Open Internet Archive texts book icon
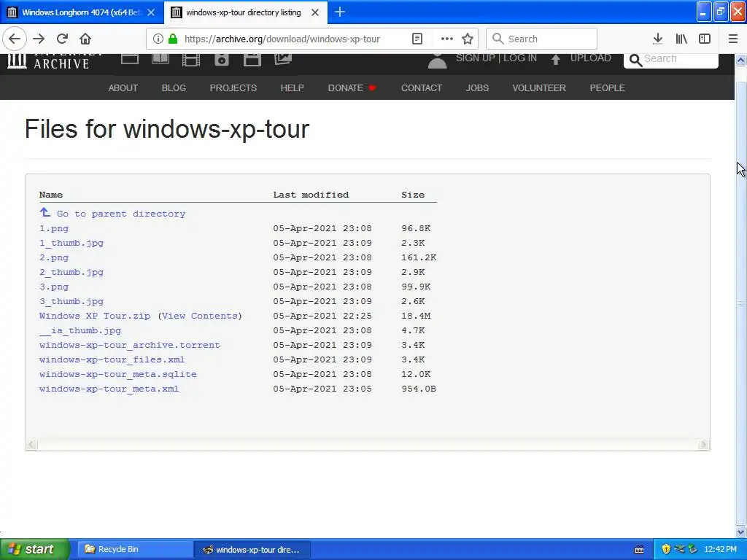 click(x=160, y=59)
